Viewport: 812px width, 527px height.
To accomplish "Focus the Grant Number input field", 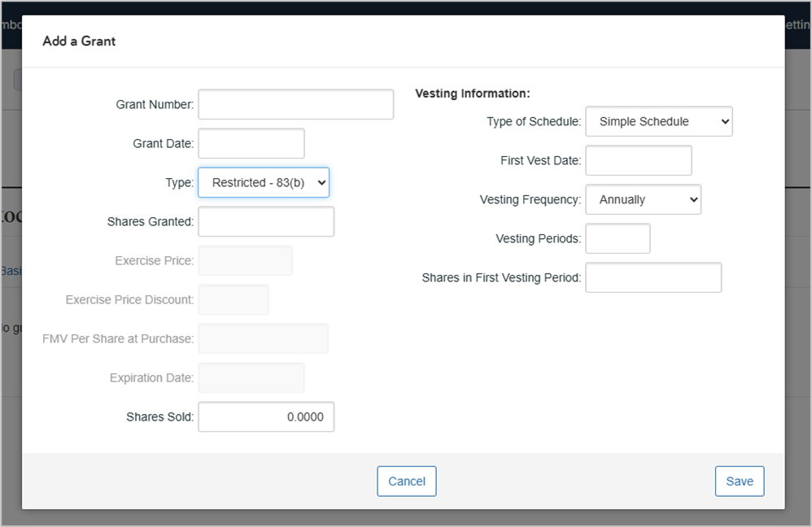I will point(295,105).
